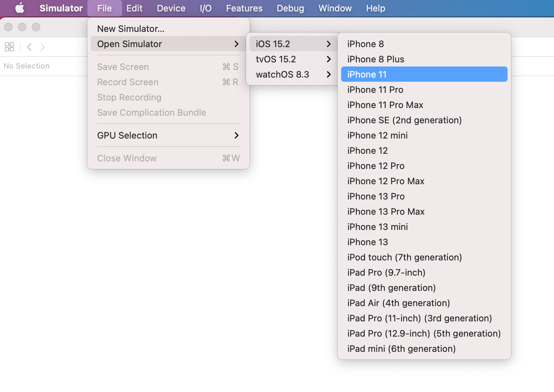The image size is (554, 392).
Task: Select iPhone 11 Pro Max simulator
Action: point(424,105)
